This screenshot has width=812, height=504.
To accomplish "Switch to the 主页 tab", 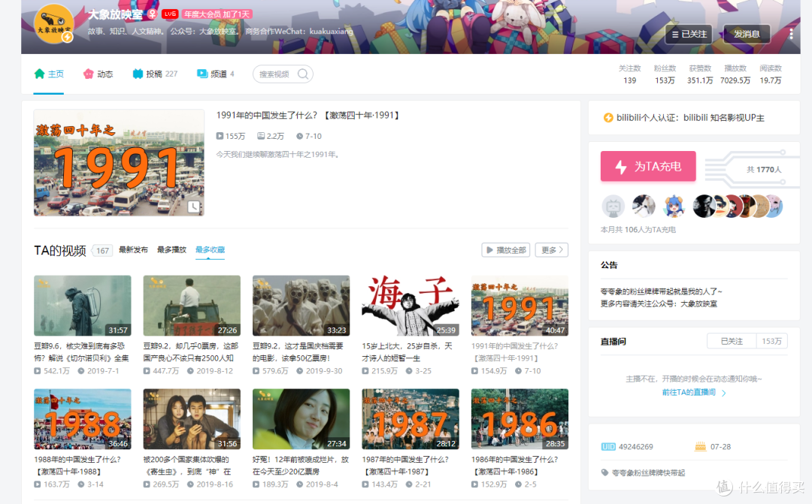I will tap(49, 74).
